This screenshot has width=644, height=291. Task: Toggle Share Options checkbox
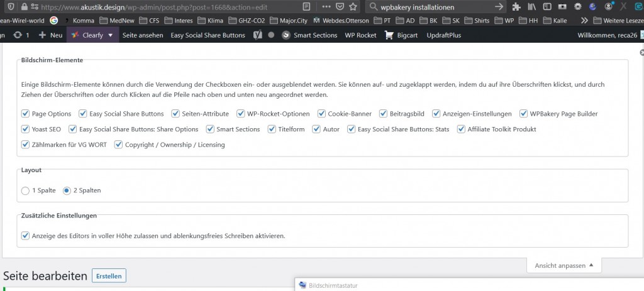73,129
